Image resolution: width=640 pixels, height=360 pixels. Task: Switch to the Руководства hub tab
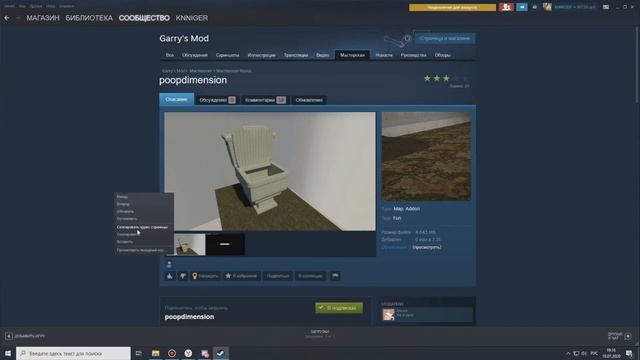click(413, 55)
